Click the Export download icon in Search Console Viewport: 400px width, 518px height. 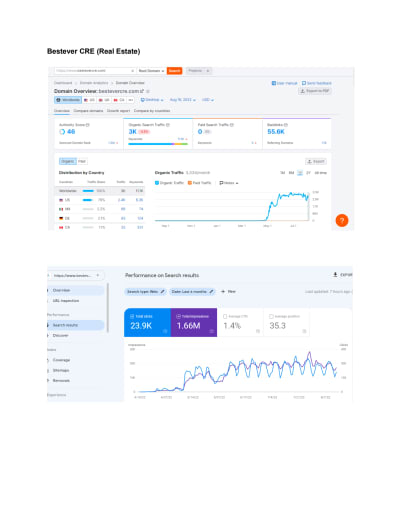335,275
